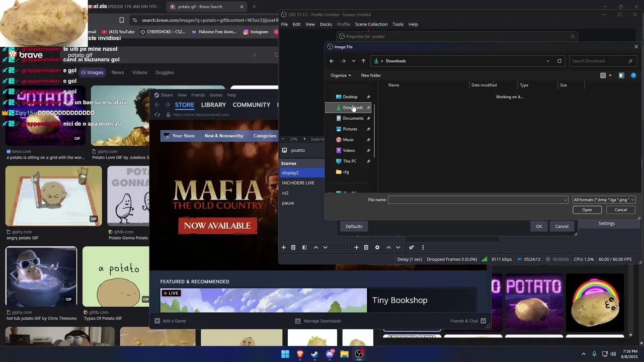Viewport: 644px width, 362px height.
Task: Open Manage Downloads in Steam
Action: [318, 321]
